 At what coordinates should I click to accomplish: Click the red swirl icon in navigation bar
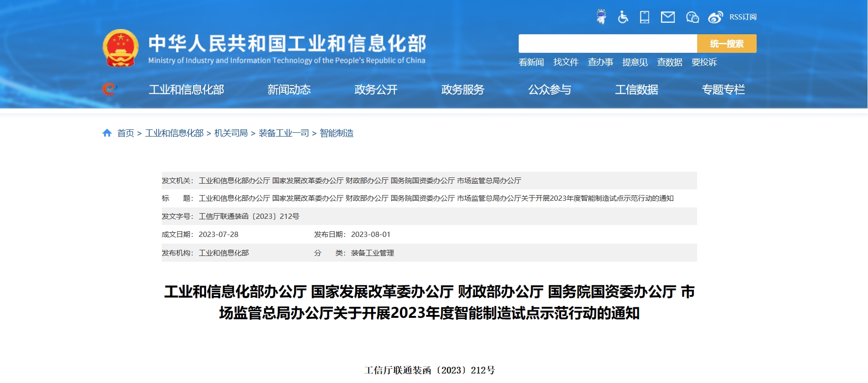pyautogui.click(x=109, y=89)
